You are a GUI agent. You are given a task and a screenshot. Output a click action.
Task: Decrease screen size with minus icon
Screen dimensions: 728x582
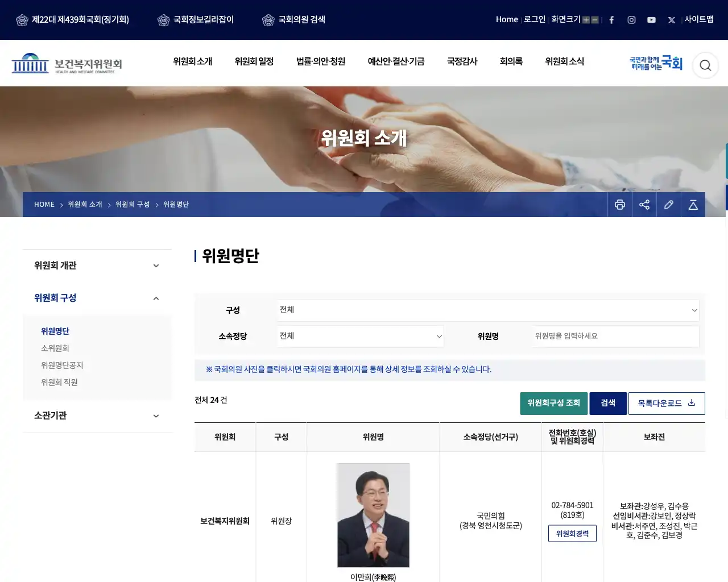(595, 20)
